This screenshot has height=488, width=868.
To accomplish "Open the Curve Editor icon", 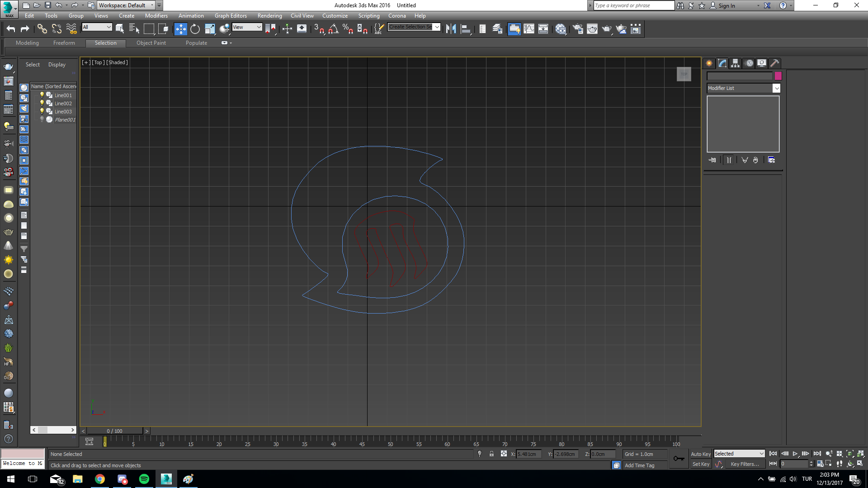I will [x=528, y=29].
